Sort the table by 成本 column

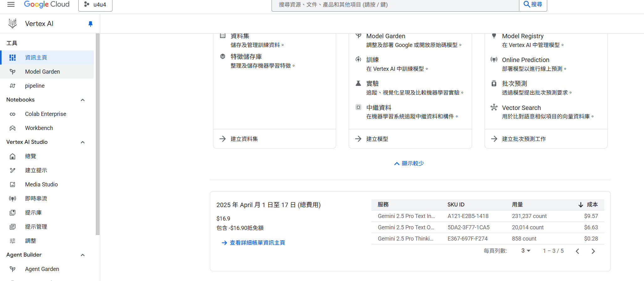(x=592, y=205)
